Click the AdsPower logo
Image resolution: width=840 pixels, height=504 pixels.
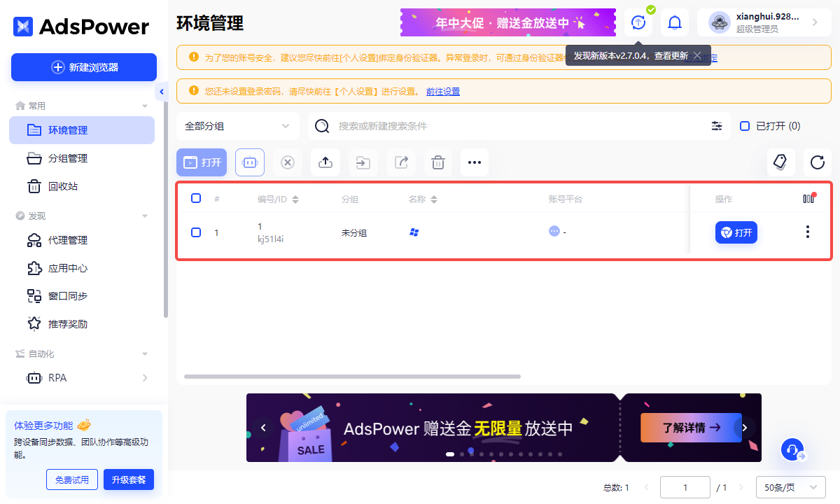coord(81,27)
